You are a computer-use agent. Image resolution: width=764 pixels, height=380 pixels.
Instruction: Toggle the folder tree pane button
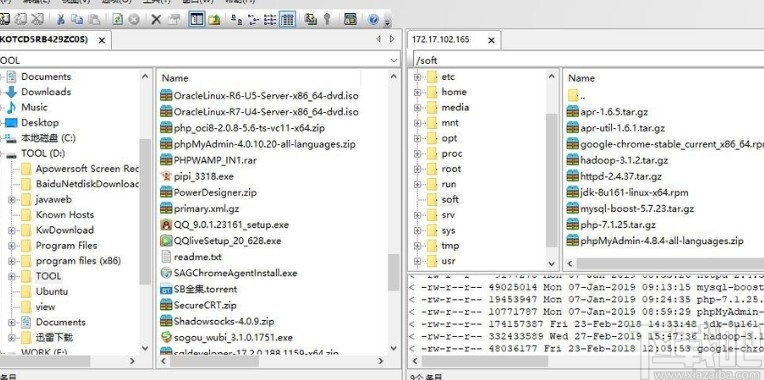[x=196, y=19]
